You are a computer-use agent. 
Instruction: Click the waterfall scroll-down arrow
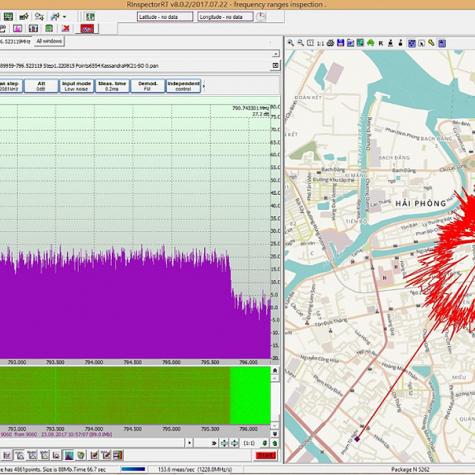(x=275, y=434)
